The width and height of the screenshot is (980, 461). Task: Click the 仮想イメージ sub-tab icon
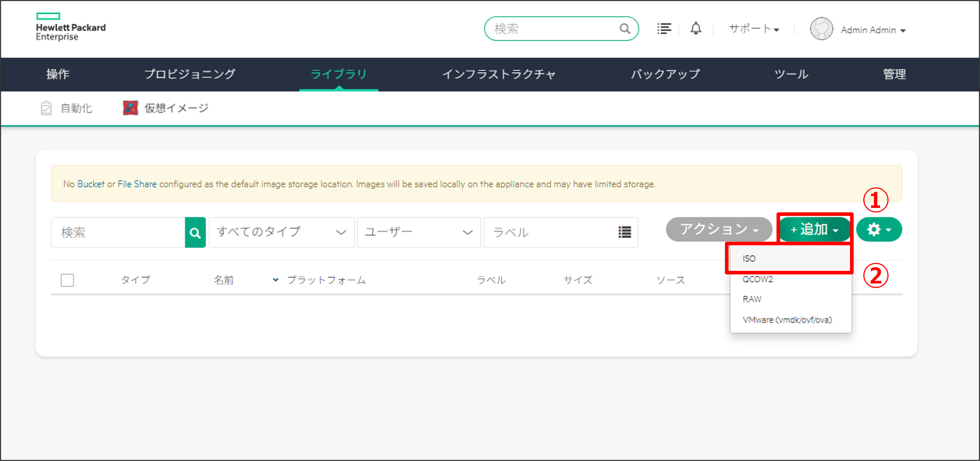130,108
